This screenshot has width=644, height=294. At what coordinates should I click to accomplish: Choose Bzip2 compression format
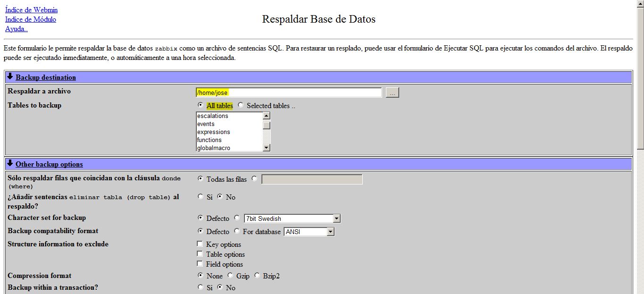click(x=257, y=276)
